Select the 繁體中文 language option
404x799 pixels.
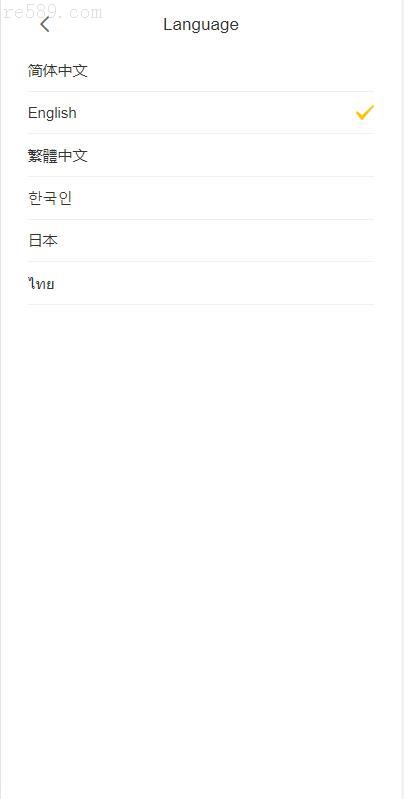pyautogui.click(x=201, y=155)
